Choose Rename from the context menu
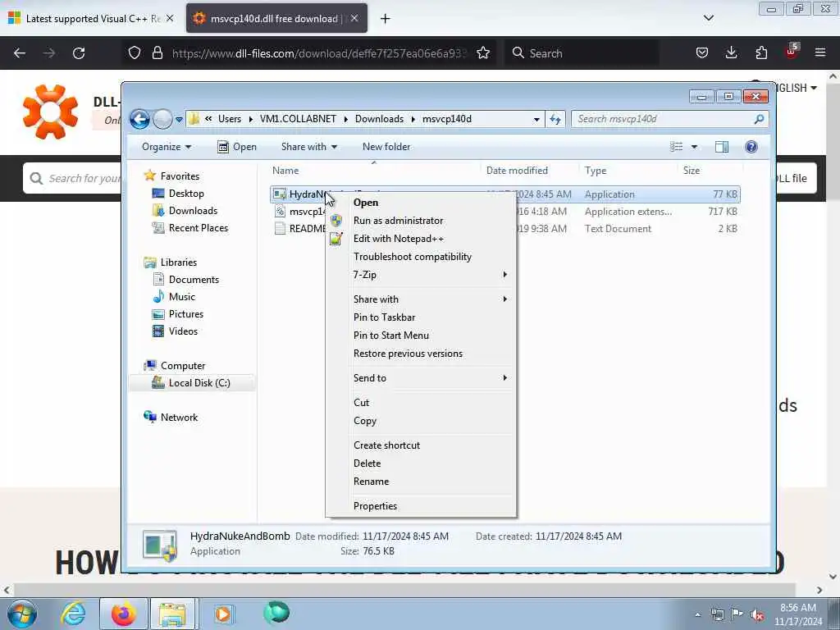Image resolution: width=840 pixels, height=630 pixels. [421, 482]
